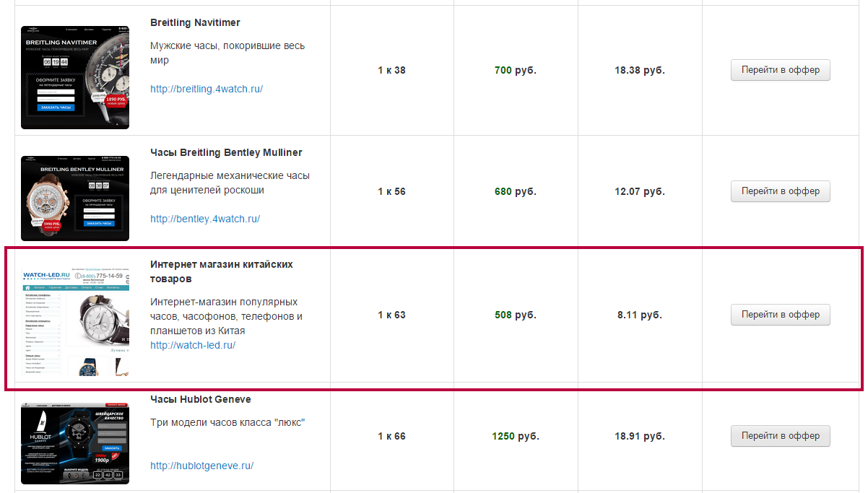The height and width of the screenshot is (493, 868).
Task: Select the 'Часы Breitling Bentley Mulliner' title
Action: (x=226, y=152)
